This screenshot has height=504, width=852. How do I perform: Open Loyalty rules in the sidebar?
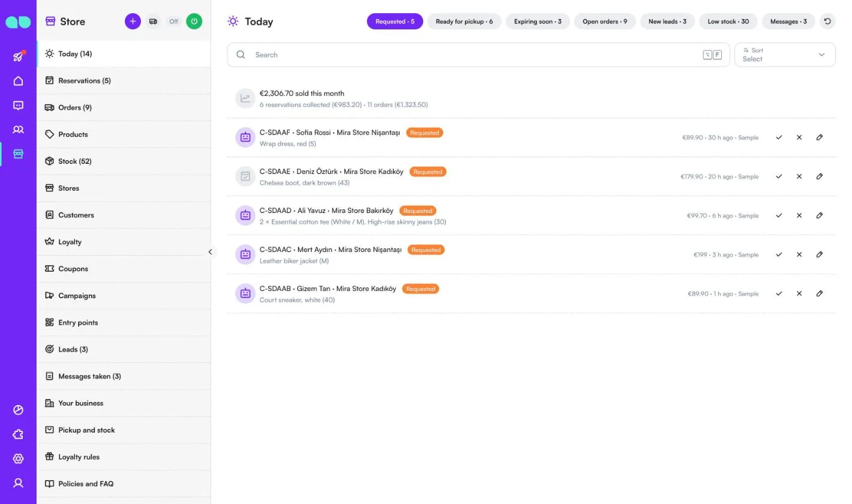coord(124,457)
